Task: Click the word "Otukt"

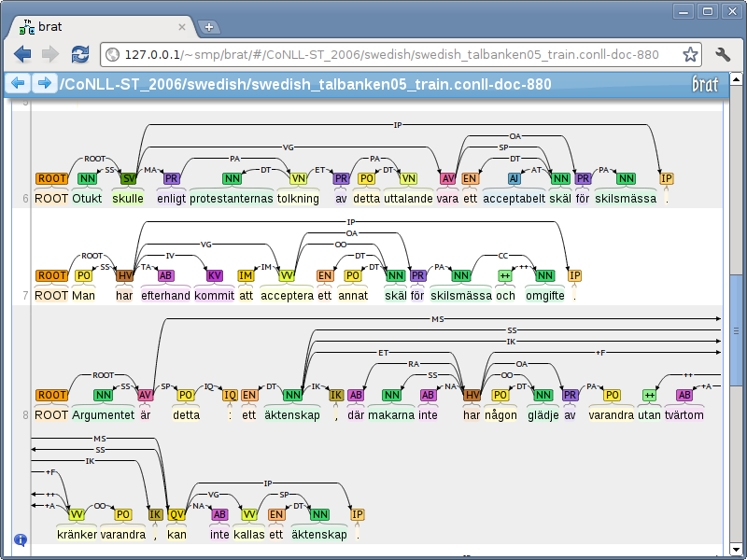Action: [87, 199]
